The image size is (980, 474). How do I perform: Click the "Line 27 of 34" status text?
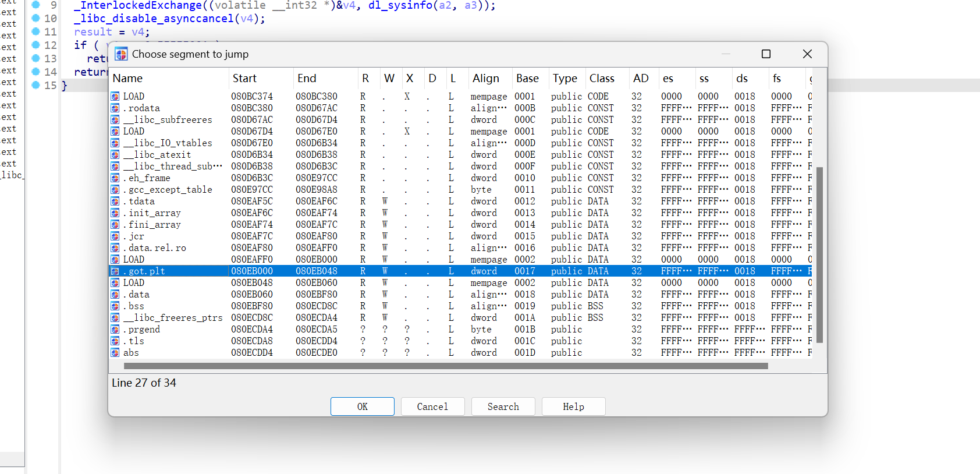click(x=144, y=383)
